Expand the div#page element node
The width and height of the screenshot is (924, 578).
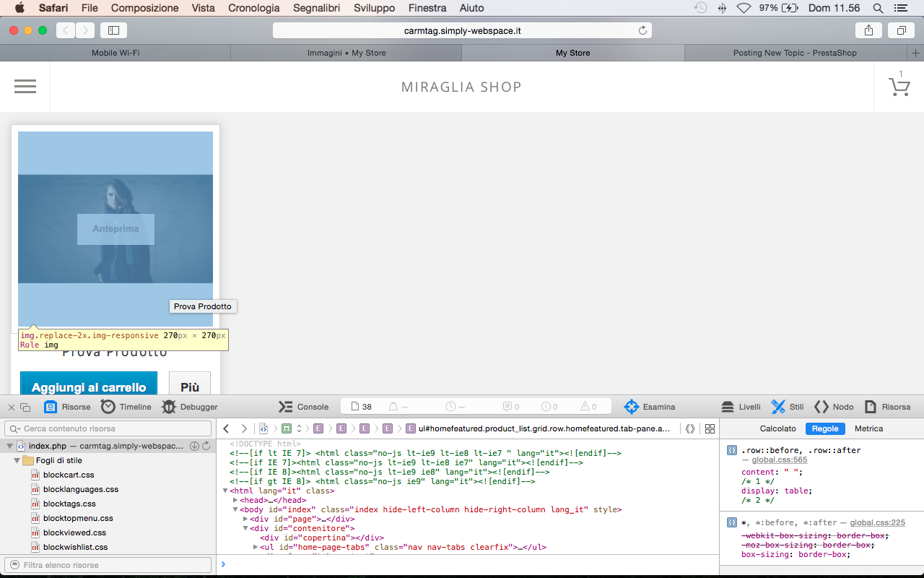(245, 519)
